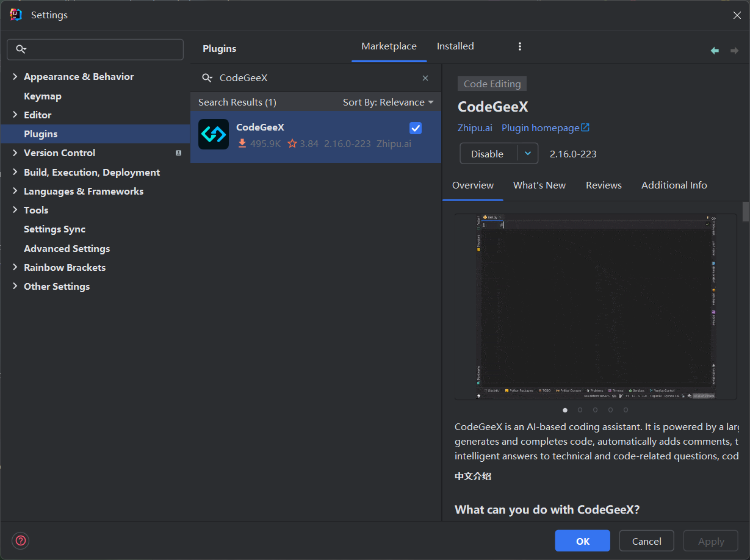This screenshot has height=560, width=750.
Task: Clear the CodeGeeX plugin search text
Action: pos(425,78)
